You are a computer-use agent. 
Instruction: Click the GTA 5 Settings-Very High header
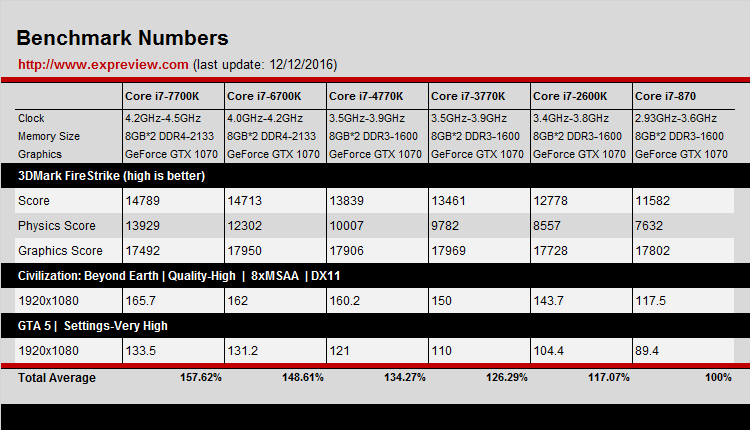(x=93, y=325)
